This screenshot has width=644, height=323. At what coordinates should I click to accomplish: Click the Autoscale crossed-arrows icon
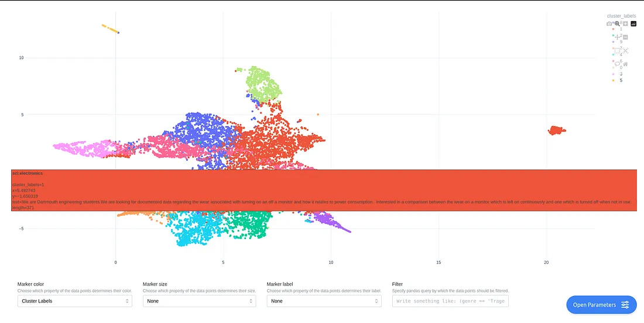click(x=625, y=50)
